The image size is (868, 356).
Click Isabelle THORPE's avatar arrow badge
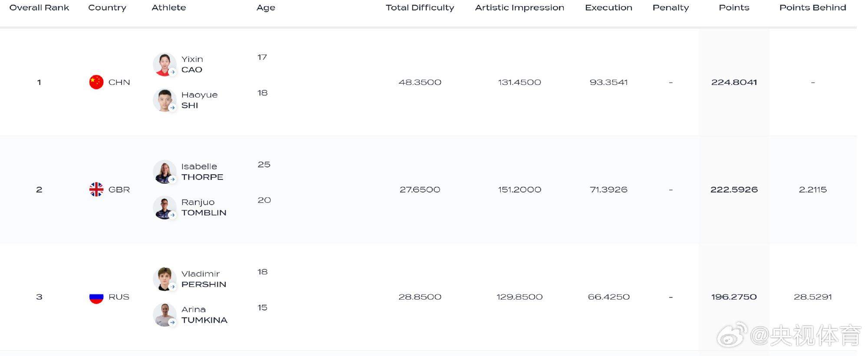pyautogui.click(x=172, y=179)
